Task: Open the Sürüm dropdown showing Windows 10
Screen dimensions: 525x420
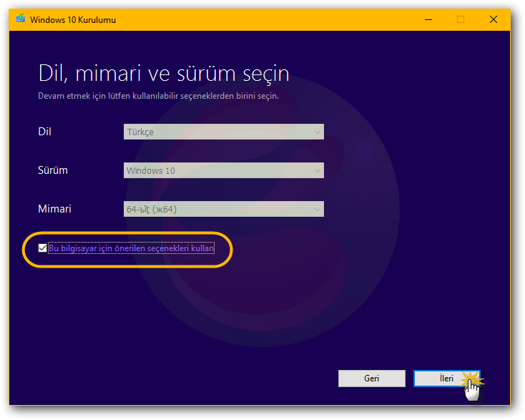Action: 224,170
